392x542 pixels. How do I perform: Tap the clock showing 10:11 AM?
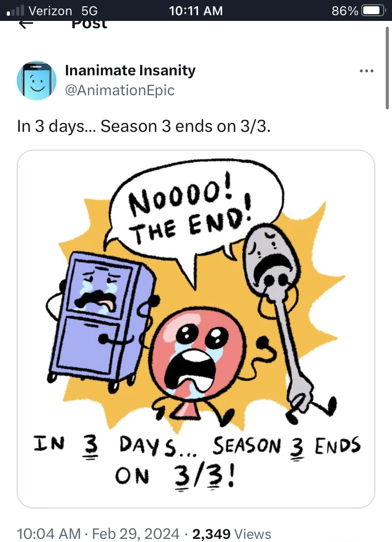click(195, 10)
